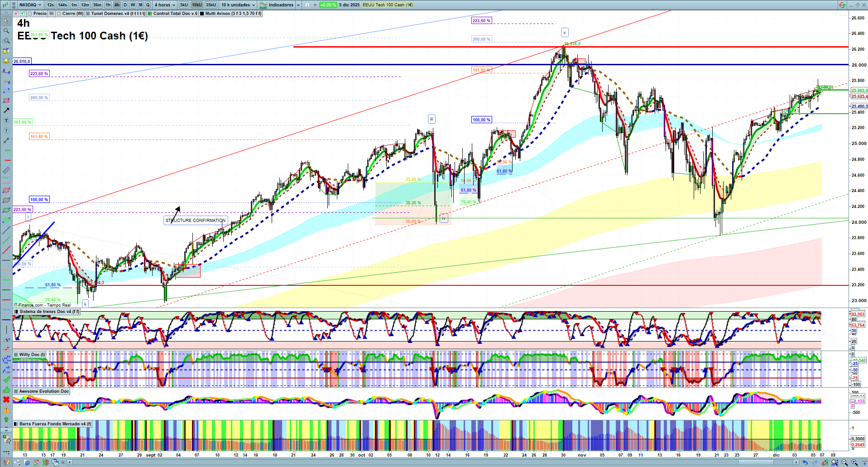Open the NASDAQ symbol dropdown

tap(30, 5)
